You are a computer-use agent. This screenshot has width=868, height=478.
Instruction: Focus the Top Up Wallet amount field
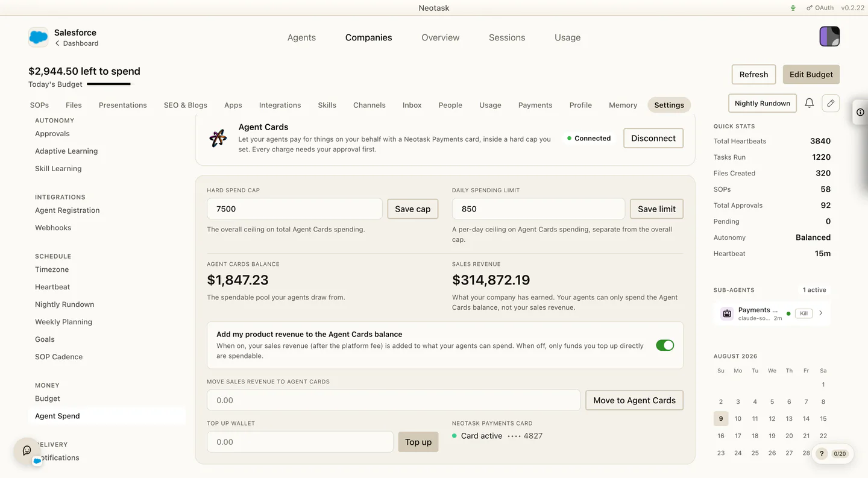tap(300, 442)
